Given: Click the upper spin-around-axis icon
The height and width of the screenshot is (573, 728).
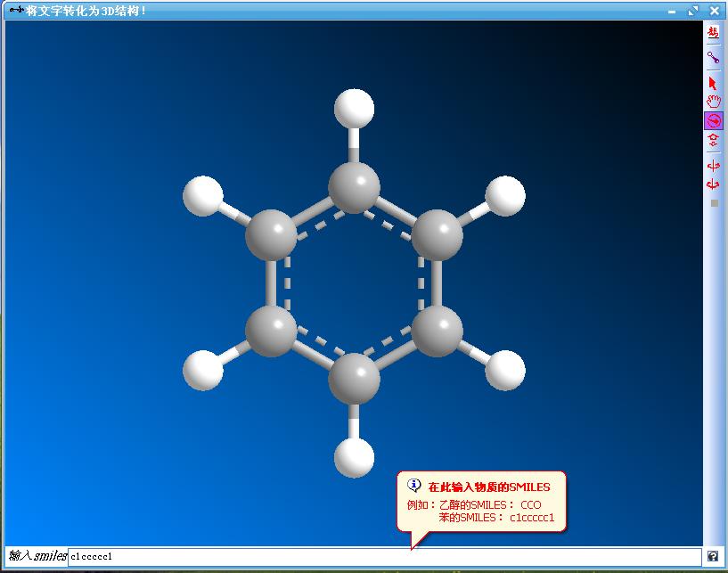Looking at the screenshot, I should pos(713,166).
